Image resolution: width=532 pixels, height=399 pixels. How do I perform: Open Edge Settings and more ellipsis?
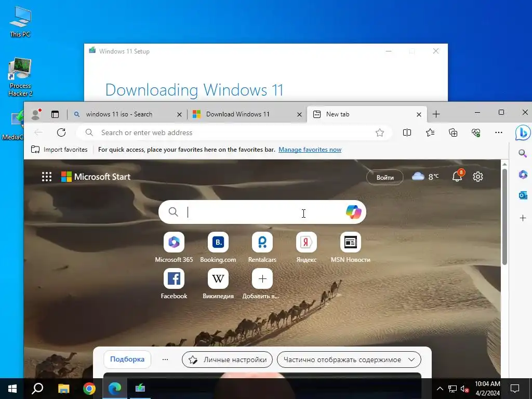[x=498, y=132]
